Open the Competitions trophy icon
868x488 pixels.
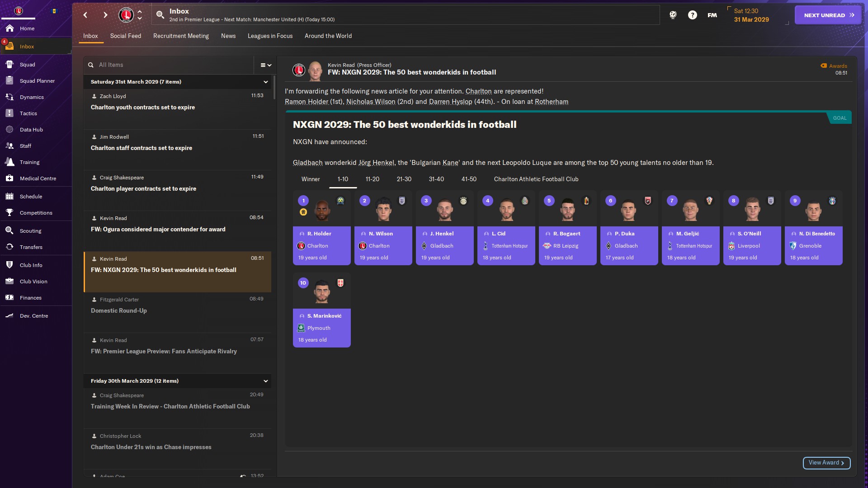tap(9, 213)
